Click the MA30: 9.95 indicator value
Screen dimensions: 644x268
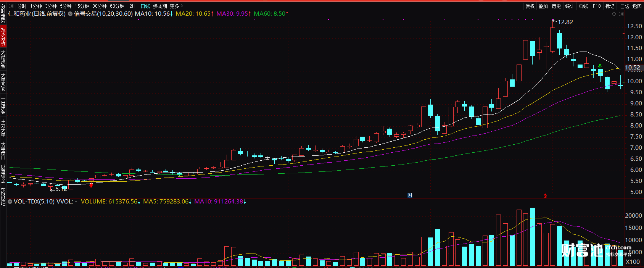pos(234,14)
